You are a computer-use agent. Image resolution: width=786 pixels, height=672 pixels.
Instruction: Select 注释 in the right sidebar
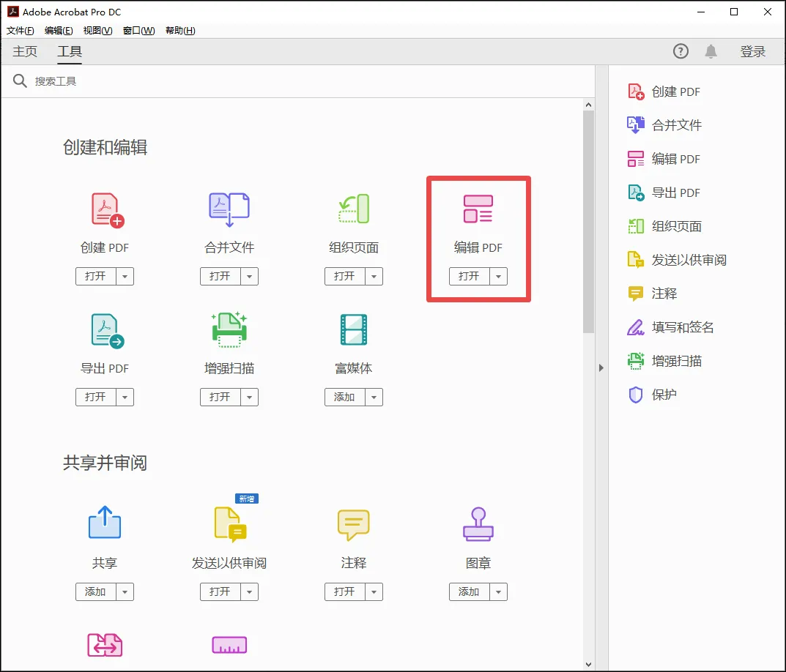click(652, 293)
